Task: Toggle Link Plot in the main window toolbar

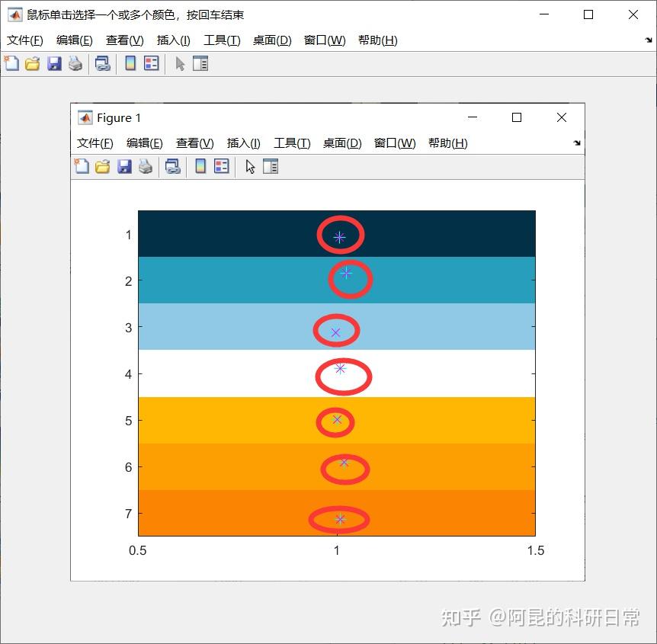Action: coord(101,63)
